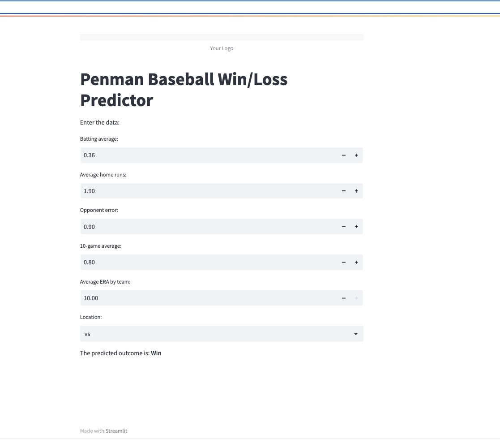Select the Opponent error input field
This screenshot has height=448, width=500.
(x=179, y=226)
